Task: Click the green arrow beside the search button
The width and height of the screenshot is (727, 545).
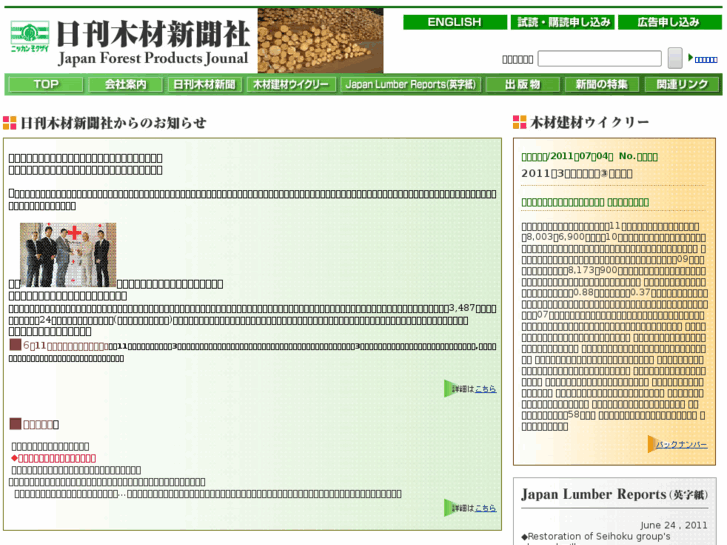Action: [x=690, y=58]
